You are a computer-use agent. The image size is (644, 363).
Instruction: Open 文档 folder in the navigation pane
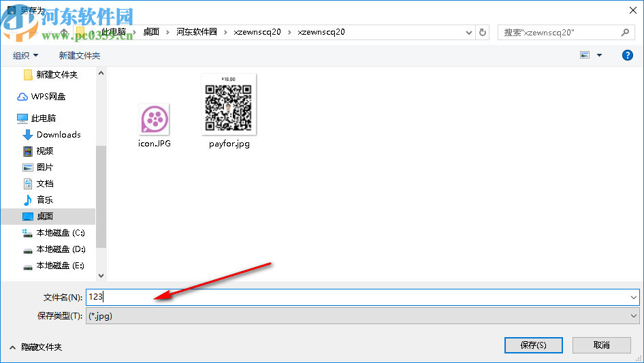[x=45, y=184]
